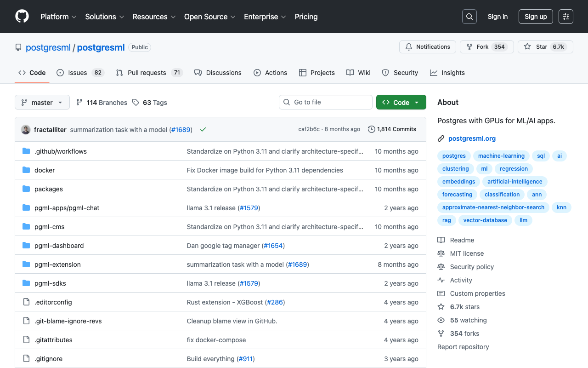
Task: Click the Tags label icon
Action: 136,102
